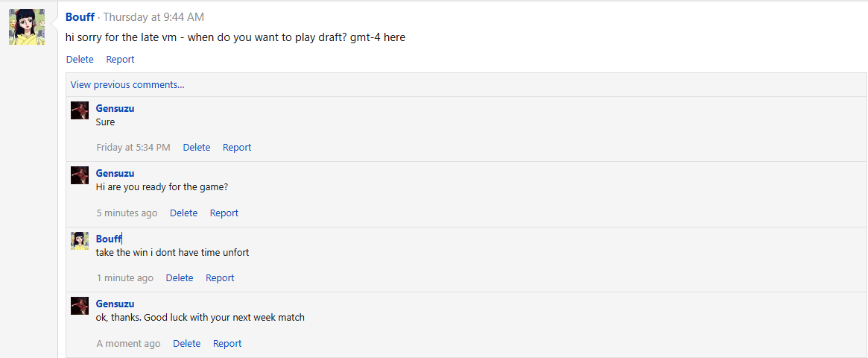Report the comment posted a moment ago

[227, 344]
